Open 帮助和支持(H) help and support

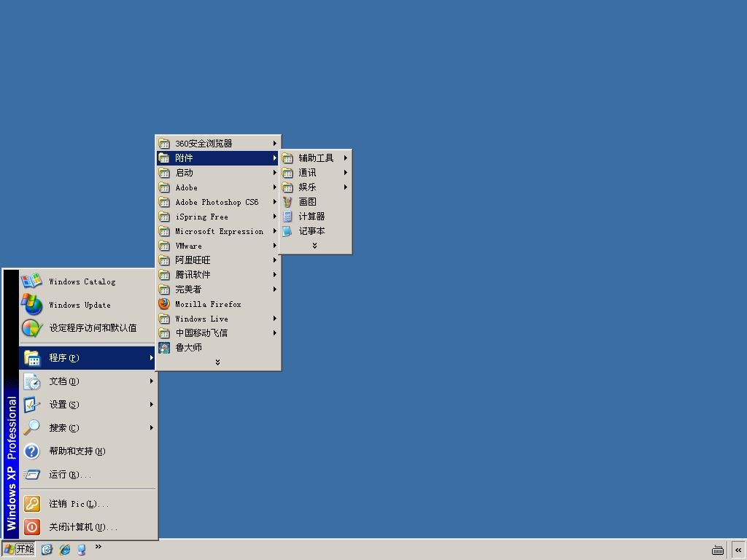88,451
